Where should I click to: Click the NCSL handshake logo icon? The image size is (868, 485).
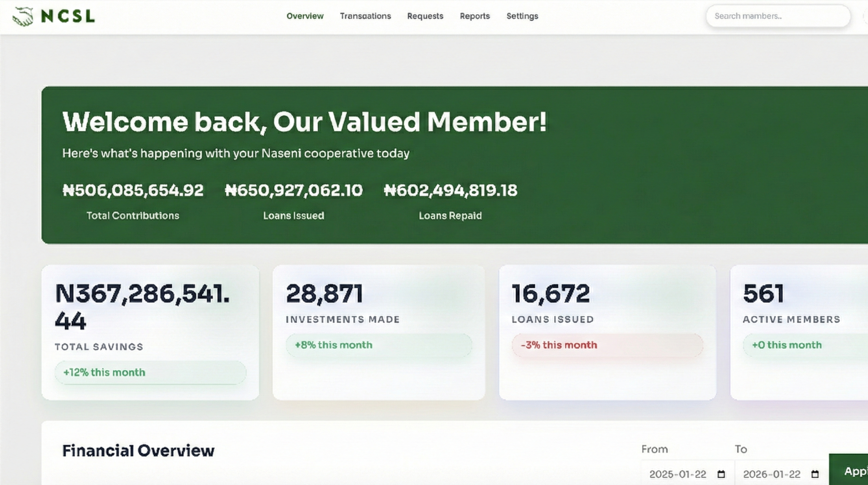(23, 16)
